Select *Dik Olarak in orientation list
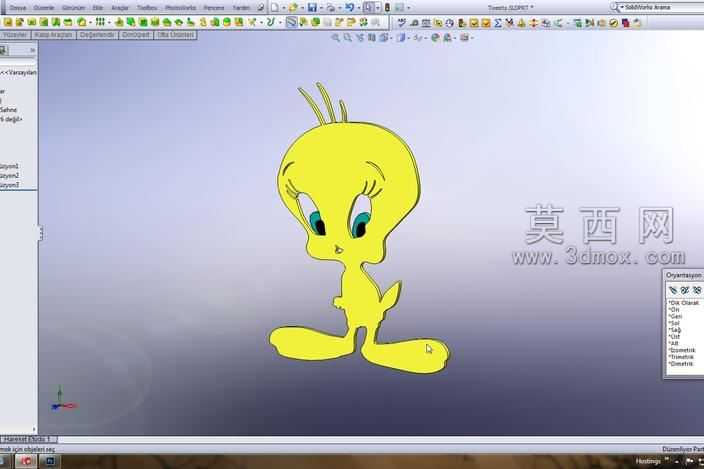This screenshot has width=704, height=469. [x=684, y=303]
